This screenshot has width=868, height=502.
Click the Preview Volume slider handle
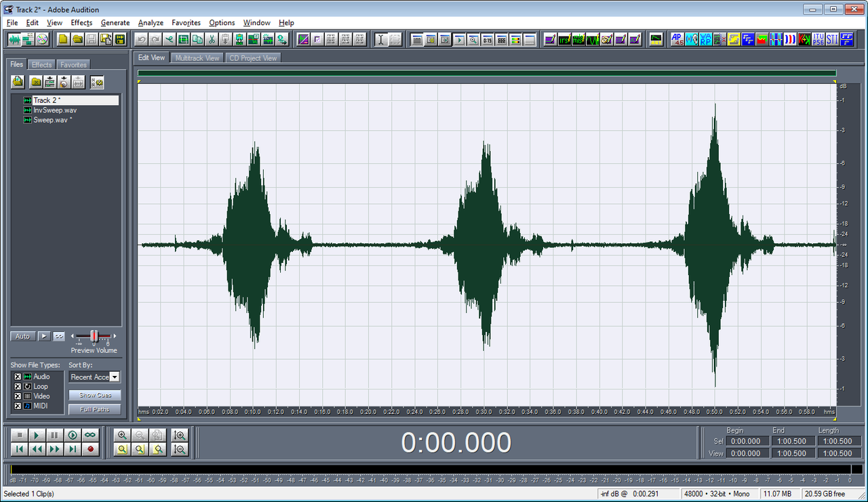pyautogui.click(x=95, y=336)
